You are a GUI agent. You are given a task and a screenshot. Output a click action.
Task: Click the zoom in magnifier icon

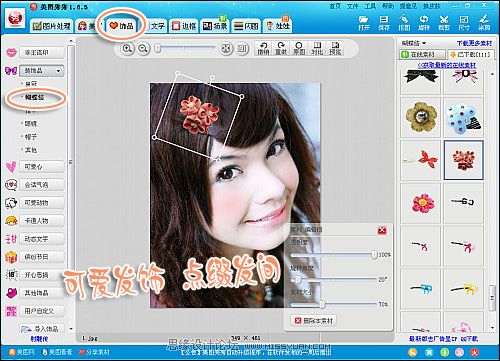point(127,49)
